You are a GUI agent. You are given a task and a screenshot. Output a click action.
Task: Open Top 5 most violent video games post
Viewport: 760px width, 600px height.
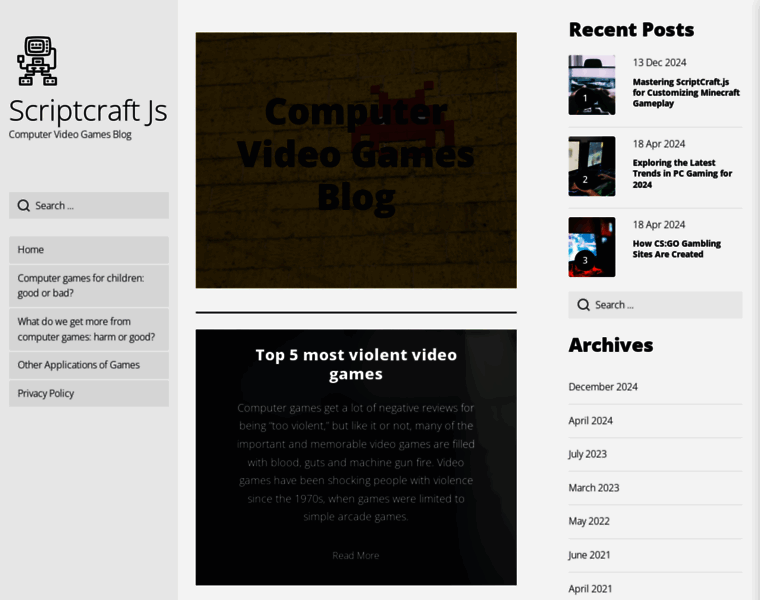[356, 364]
